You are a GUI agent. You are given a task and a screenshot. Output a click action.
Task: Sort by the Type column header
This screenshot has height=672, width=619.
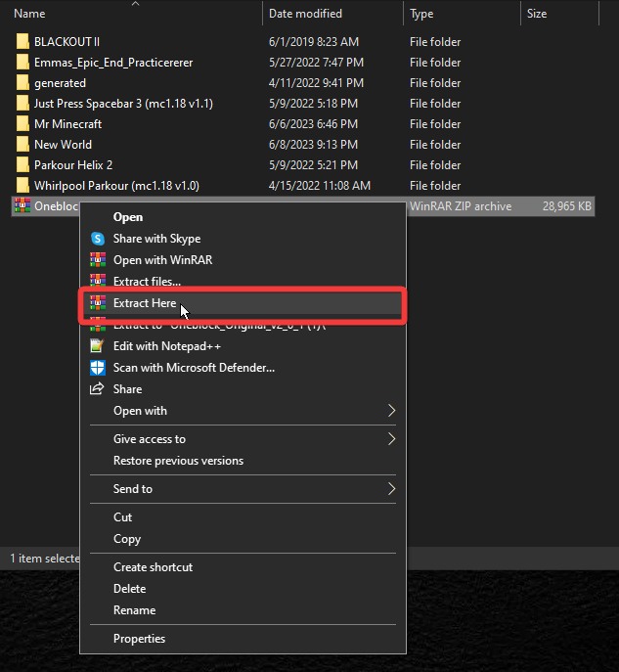tap(421, 14)
